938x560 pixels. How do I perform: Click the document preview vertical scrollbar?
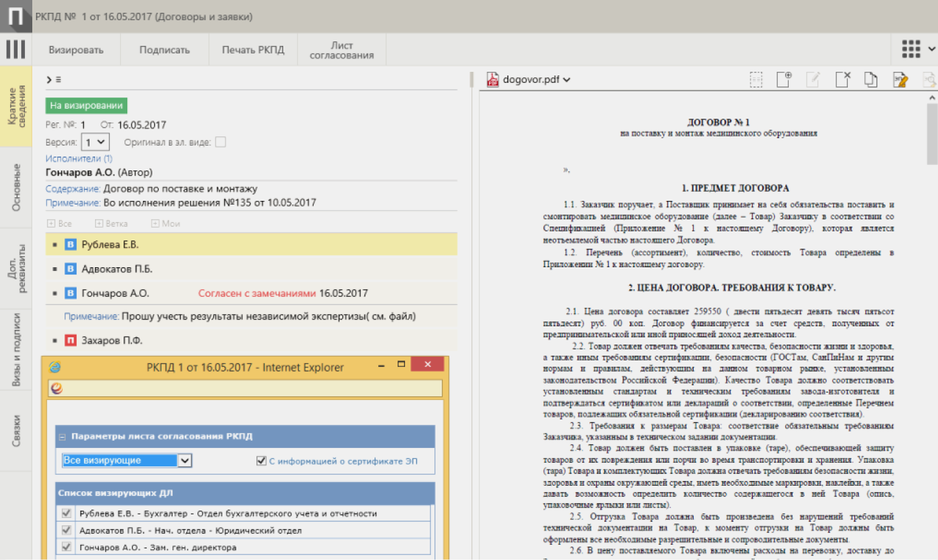pos(931,134)
